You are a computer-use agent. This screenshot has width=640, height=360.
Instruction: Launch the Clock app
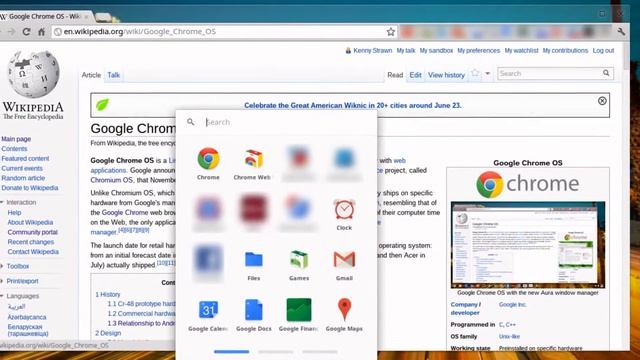click(x=344, y=214)
